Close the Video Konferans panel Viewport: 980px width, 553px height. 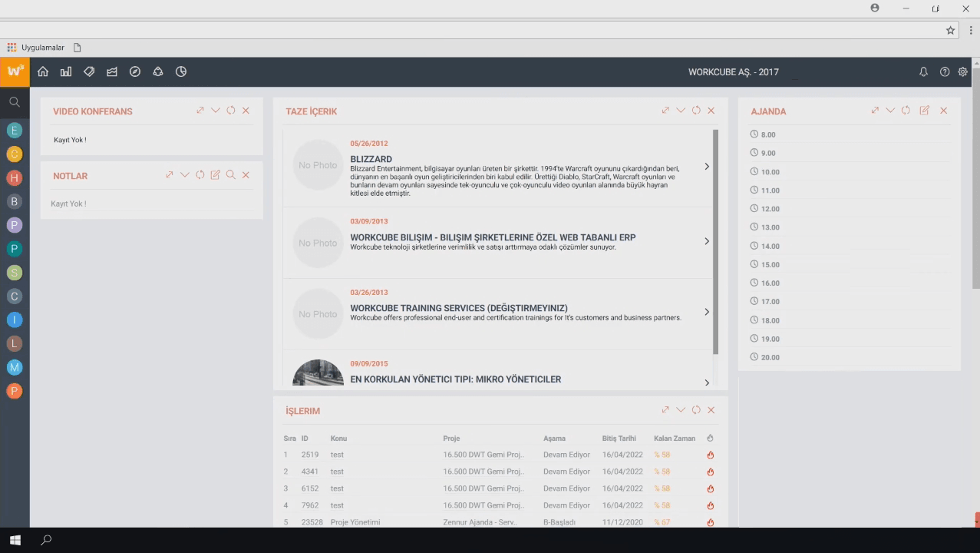[246, 111]
